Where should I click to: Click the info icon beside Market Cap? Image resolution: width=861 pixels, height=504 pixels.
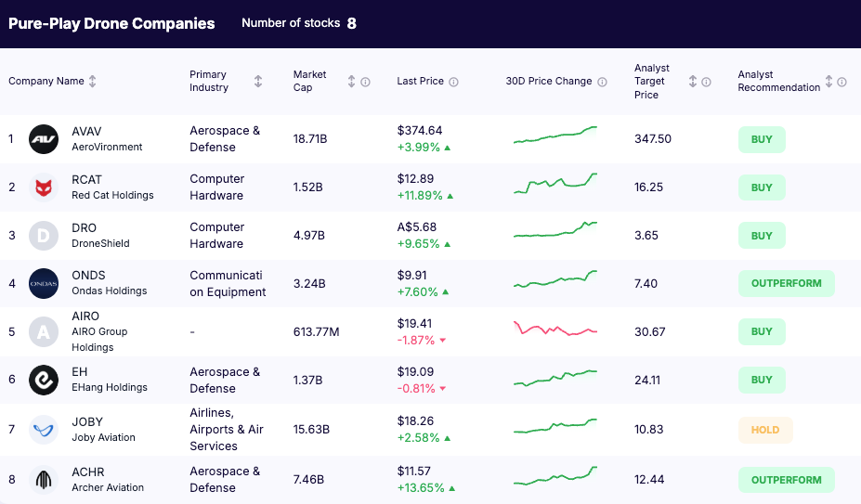[365, 82]
